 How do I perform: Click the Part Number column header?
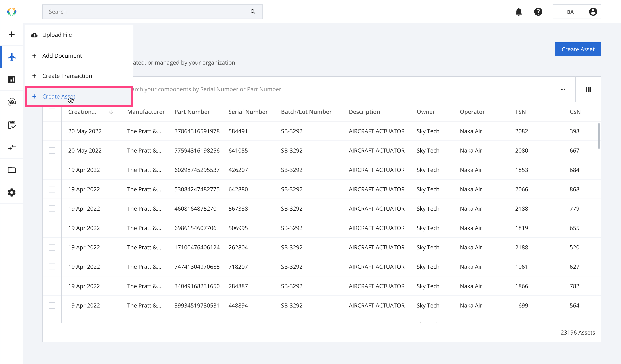pos(192,112)
